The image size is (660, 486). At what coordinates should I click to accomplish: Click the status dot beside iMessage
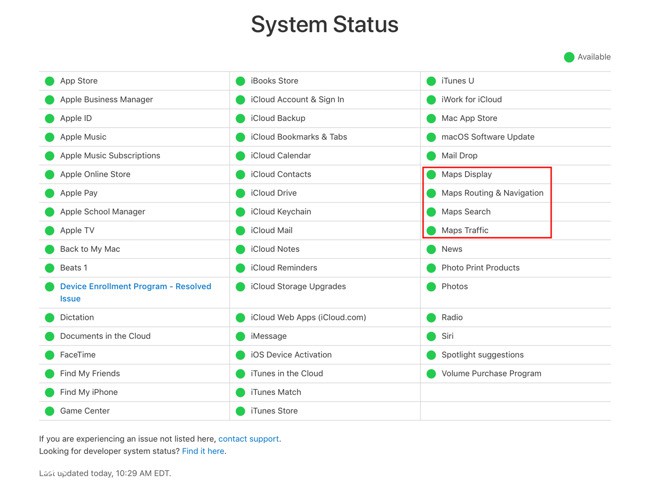click(240, 337)
